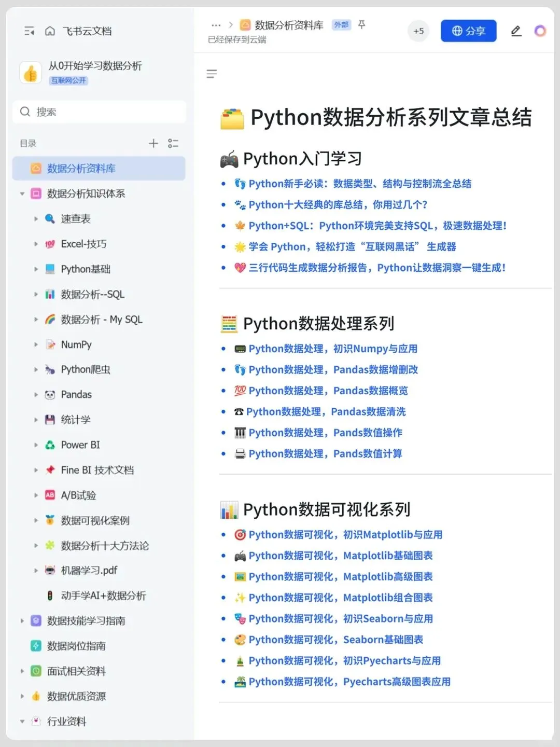Image resolution: width=560 pixels, height=747 pixels.
Task: Click the magnifier icon beside 速查表
Action: [50, 219]
